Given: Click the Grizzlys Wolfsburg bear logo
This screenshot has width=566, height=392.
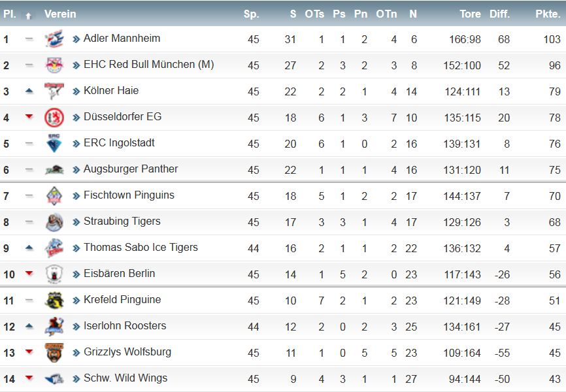Looking at the screenshot, I should click(x=54, y=353).
